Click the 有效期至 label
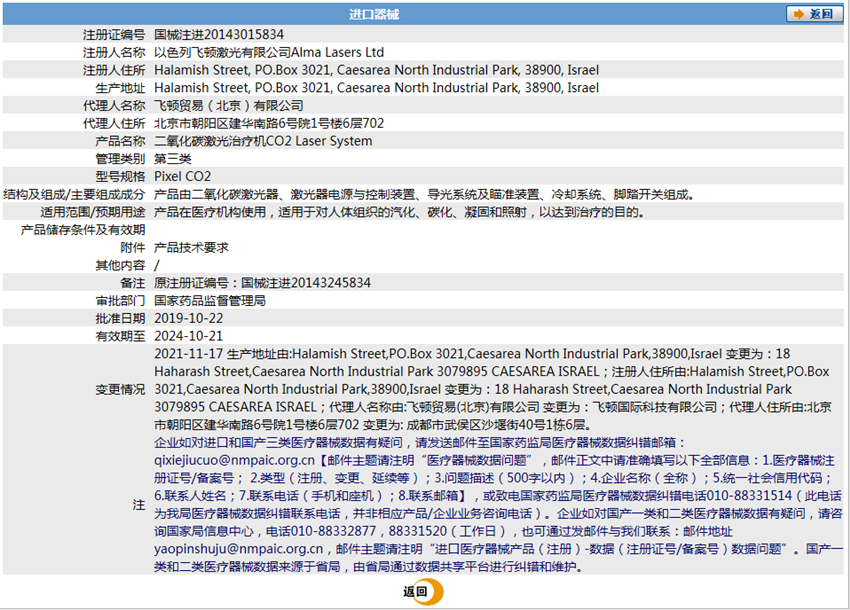Viewport: 850px width, 610px height. pyautogui.click(x=120, y=337)
